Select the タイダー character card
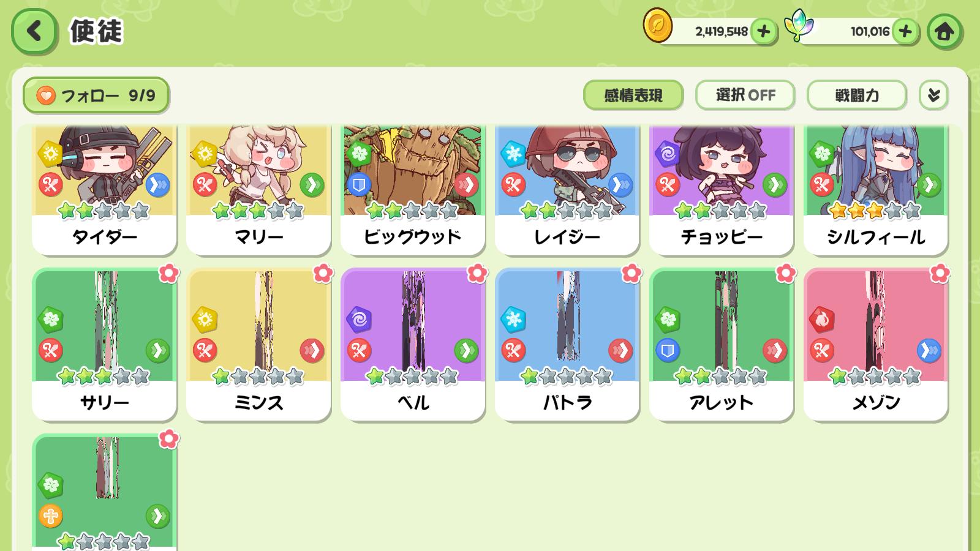Viewport: 980px width, 551px height. (x=104, y=190)
